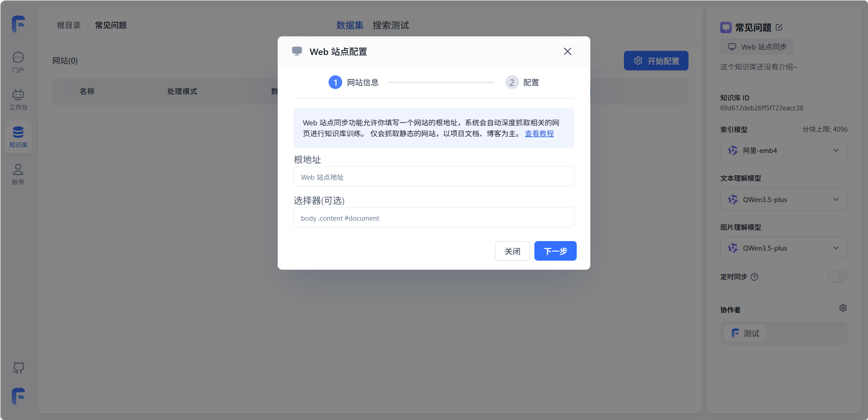Click the 下一步 button

(555, 251)
